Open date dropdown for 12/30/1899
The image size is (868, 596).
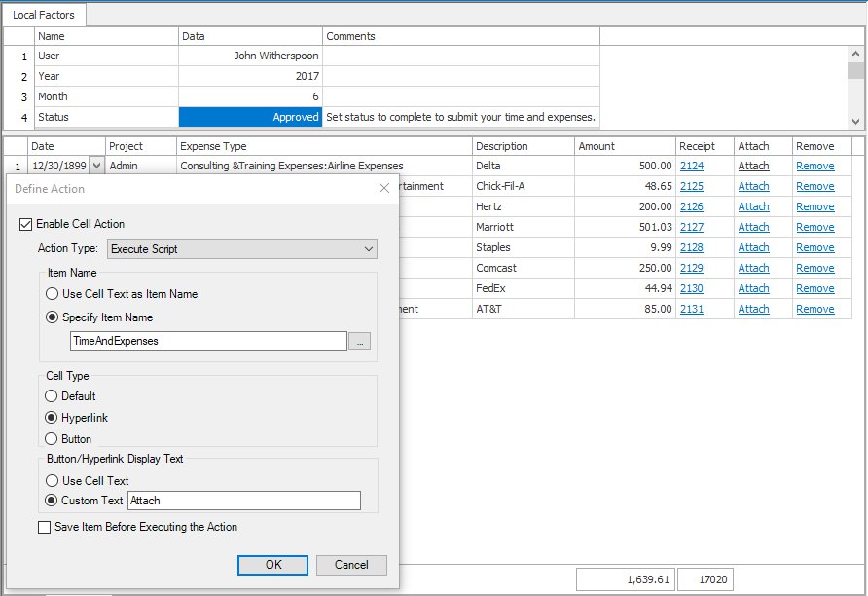coord(97,166)
